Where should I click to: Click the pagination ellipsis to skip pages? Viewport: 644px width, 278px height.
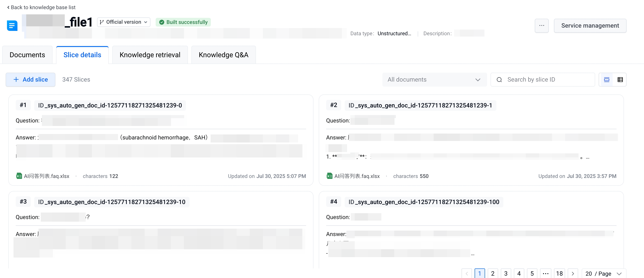pyautogui.click(x=545, y=273)
